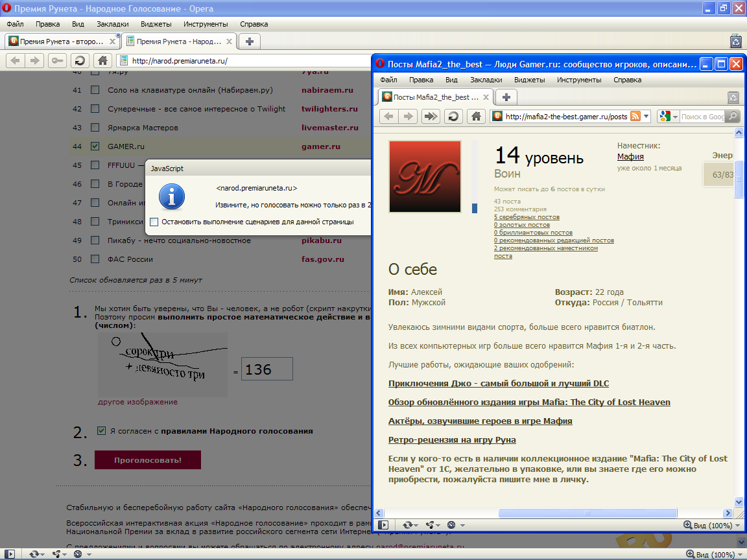
Task: Open the 'Виджеты' menu in Gamer.ru window
Action: click(529, 80)
